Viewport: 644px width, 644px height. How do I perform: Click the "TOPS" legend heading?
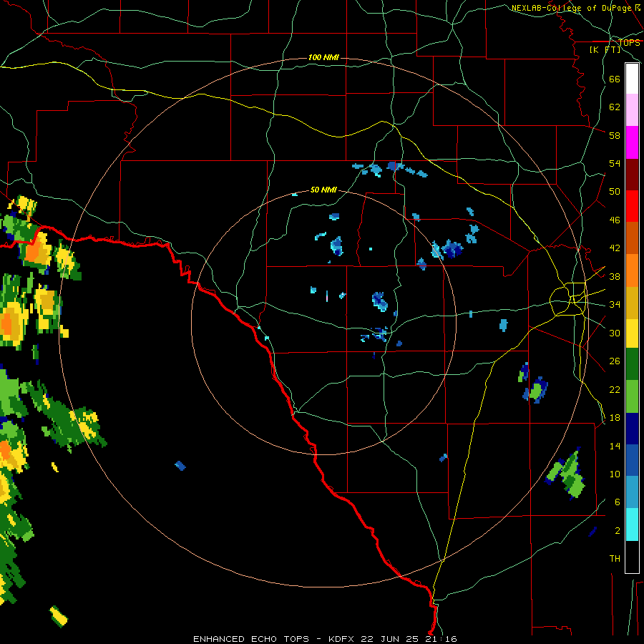pos(629,43)
